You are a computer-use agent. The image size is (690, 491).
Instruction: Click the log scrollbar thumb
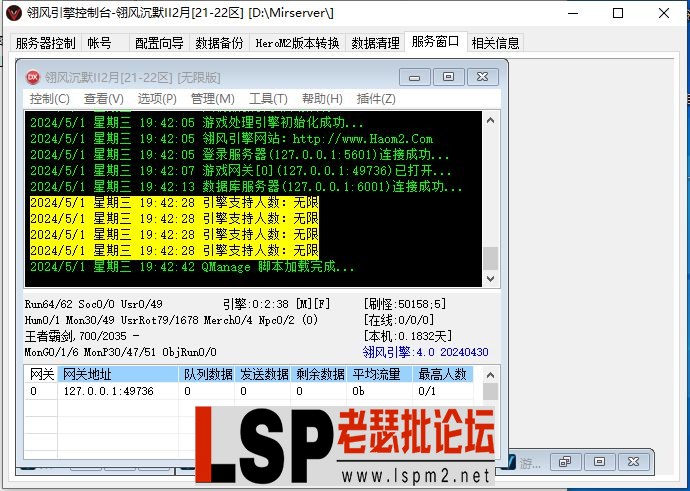click(x=491, y=258)
